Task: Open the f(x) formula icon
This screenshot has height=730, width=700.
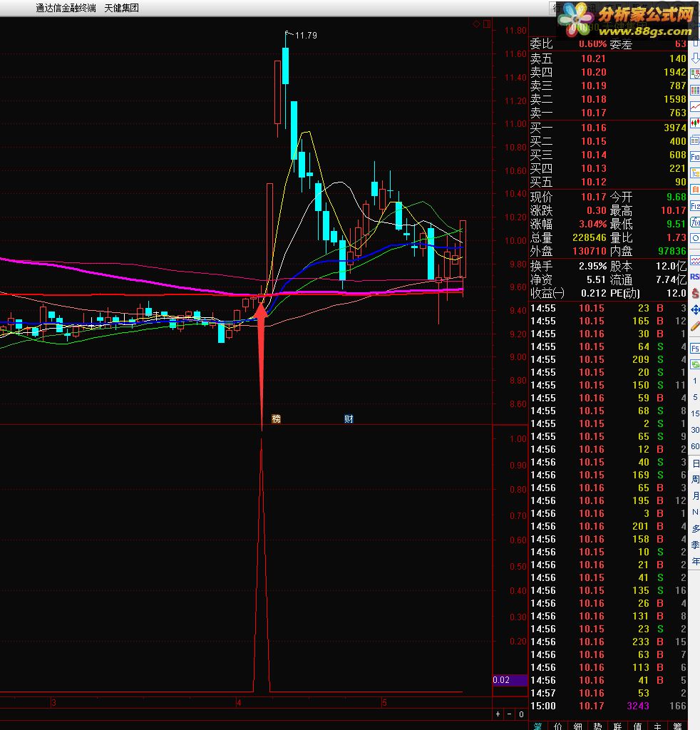Action: coord(695,222)
